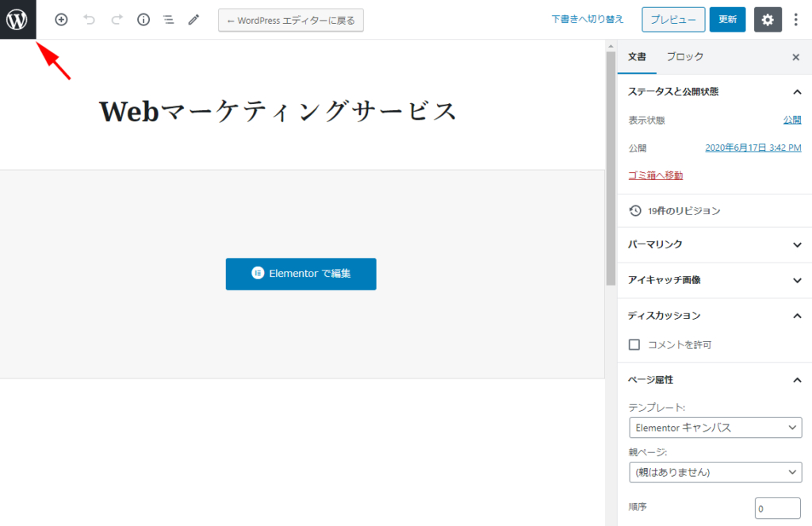
Task: Click the redo arrow icon
Action: (115, 19)
